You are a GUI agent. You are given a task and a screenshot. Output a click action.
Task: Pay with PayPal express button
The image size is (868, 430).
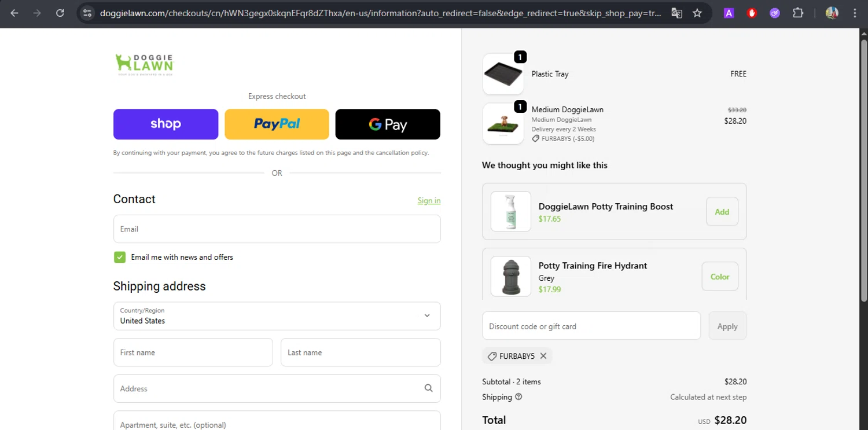click(x=277, y=124)
